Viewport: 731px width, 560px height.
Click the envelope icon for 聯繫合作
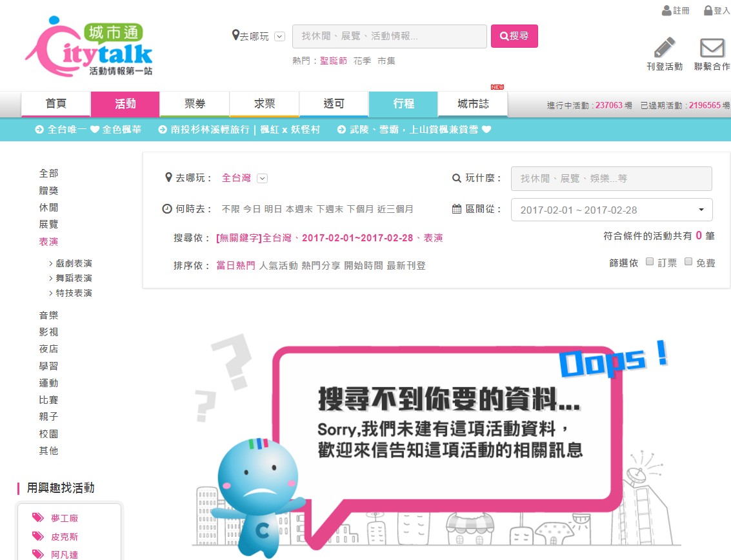point(712,48)
